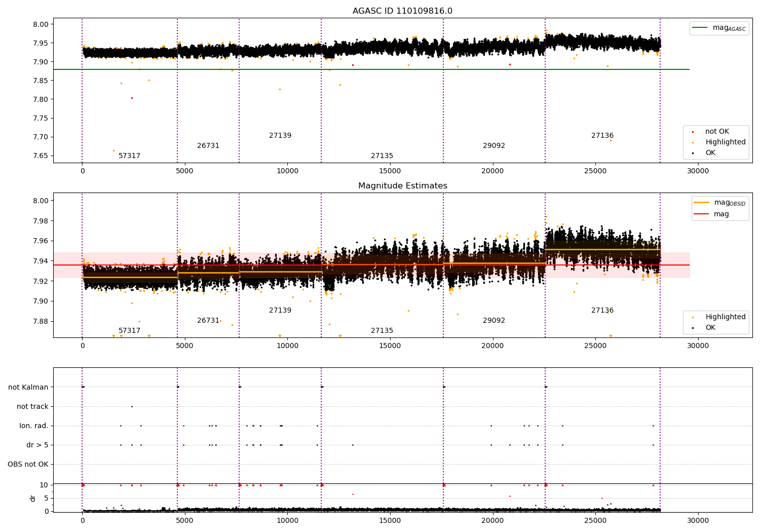760x532 pixels.
Task: Click label 27136 in the Magnitude Estimates plot
Action: click(x=602, y=311)
